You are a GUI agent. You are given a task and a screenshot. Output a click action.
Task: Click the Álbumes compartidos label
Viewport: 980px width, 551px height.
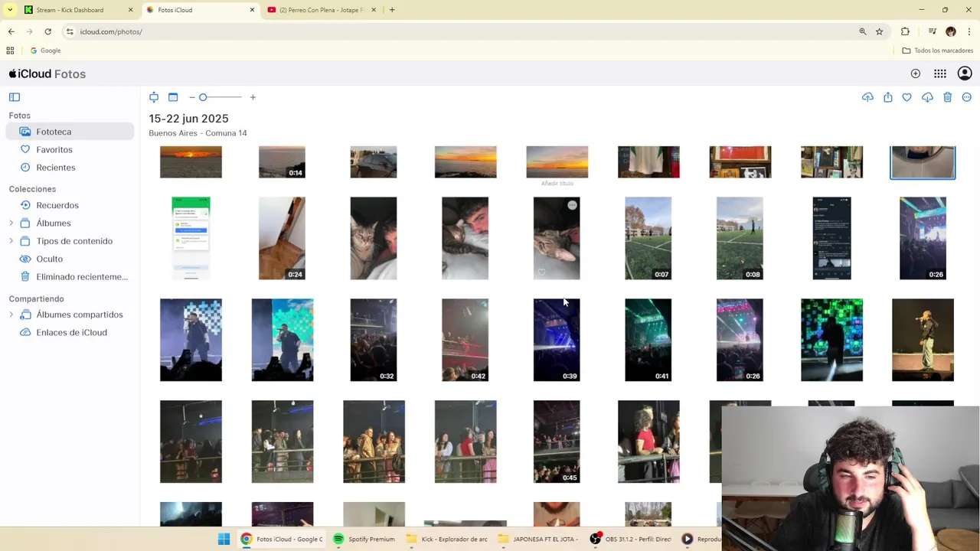coord(80,315)
